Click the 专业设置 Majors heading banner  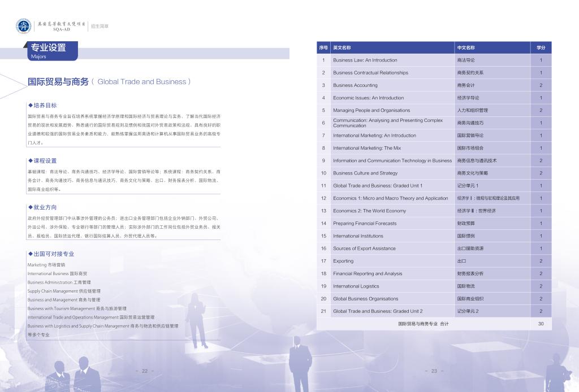pos(50,50)
